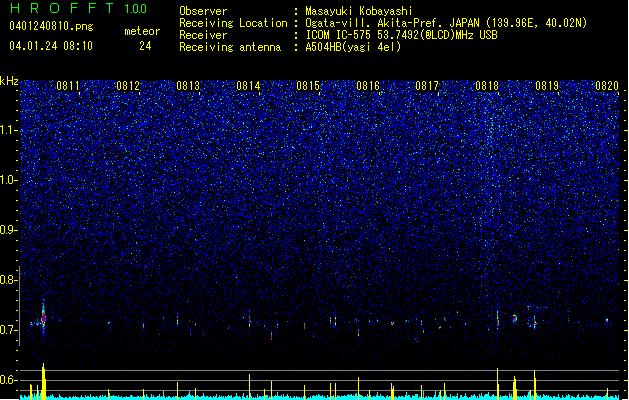Click the 0817 time marker
The height and width of the screenshot is (400, 629).
pos(427,86)
